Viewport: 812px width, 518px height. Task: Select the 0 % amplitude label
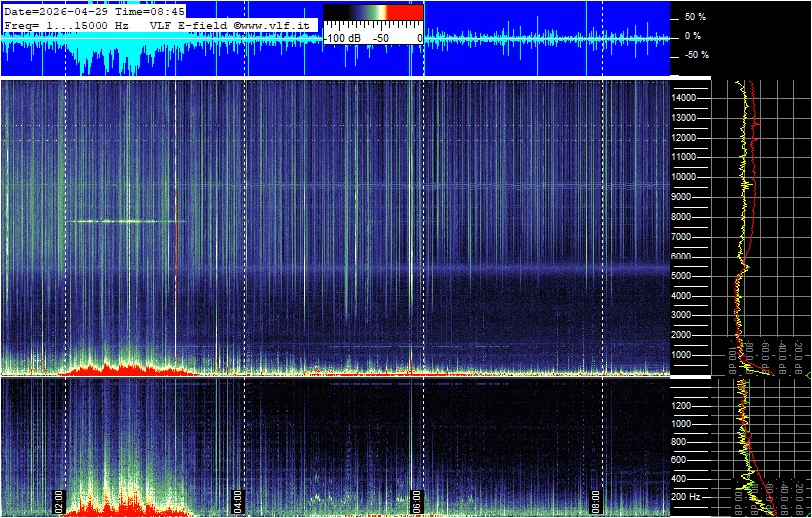tap(695, 36)
